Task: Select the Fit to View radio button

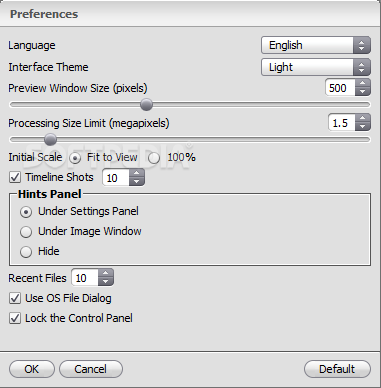Action: (75, 158)
